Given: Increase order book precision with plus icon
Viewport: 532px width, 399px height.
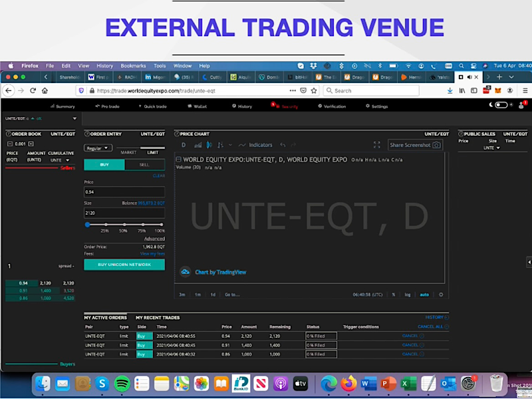Looking at the screenshot, I should (x=31, y=144).
